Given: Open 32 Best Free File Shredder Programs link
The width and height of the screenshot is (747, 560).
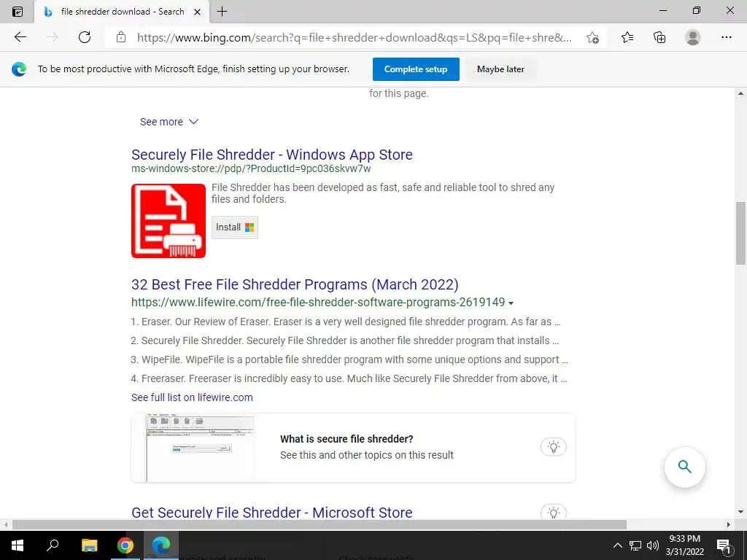Looking at the screenshot, I should (x=295, y=284).
